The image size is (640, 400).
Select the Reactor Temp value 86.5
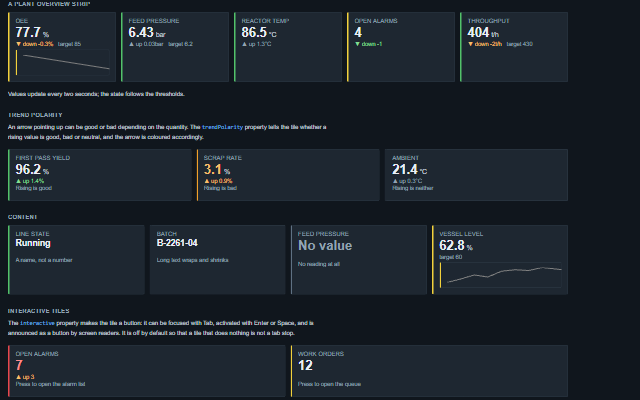point(254,32)
